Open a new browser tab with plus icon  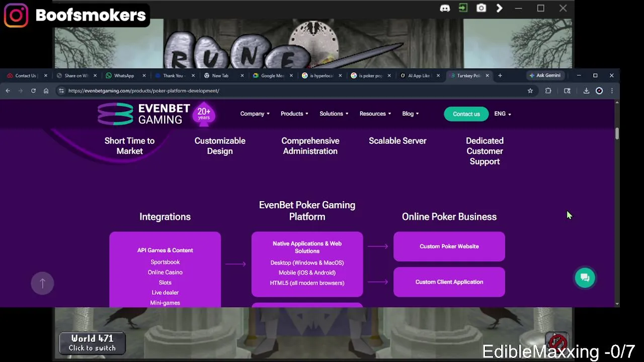tap(500, 75)
